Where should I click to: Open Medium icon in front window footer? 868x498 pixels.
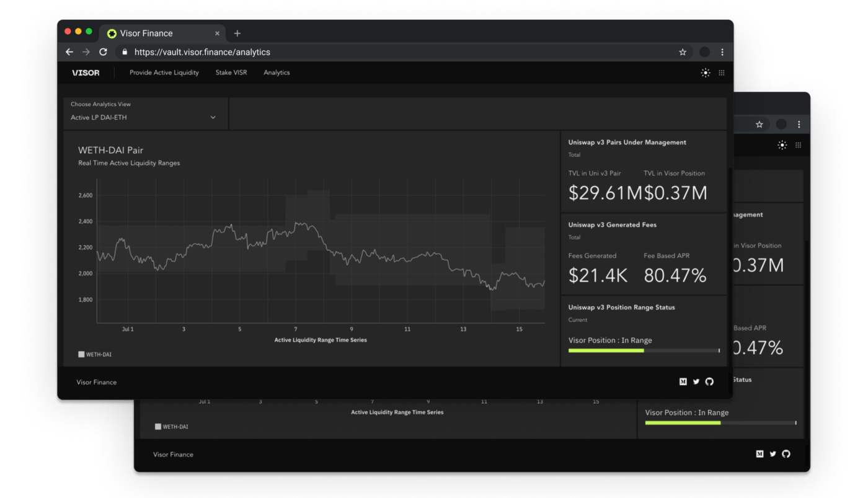[x=683, y=382]
